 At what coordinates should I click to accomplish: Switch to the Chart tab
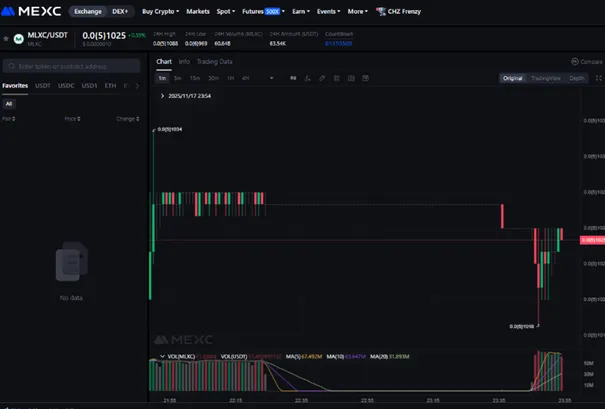164,61
